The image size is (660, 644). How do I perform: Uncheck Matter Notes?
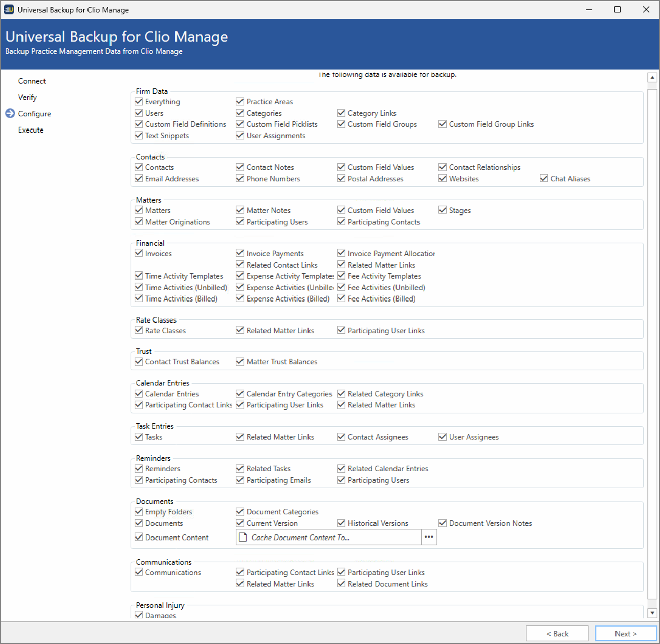(x=240, y=210)
